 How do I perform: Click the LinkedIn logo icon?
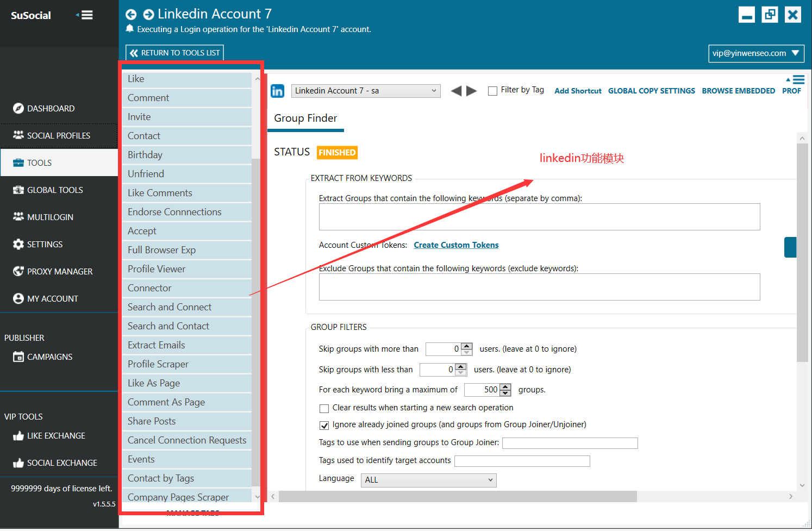coord(278,91)
